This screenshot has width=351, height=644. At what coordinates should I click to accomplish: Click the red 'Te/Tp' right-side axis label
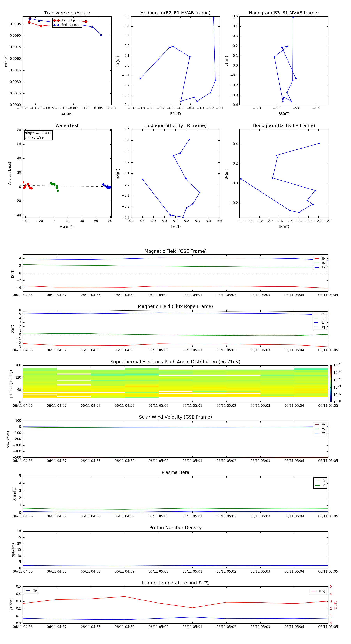click(x=336, y=605)
